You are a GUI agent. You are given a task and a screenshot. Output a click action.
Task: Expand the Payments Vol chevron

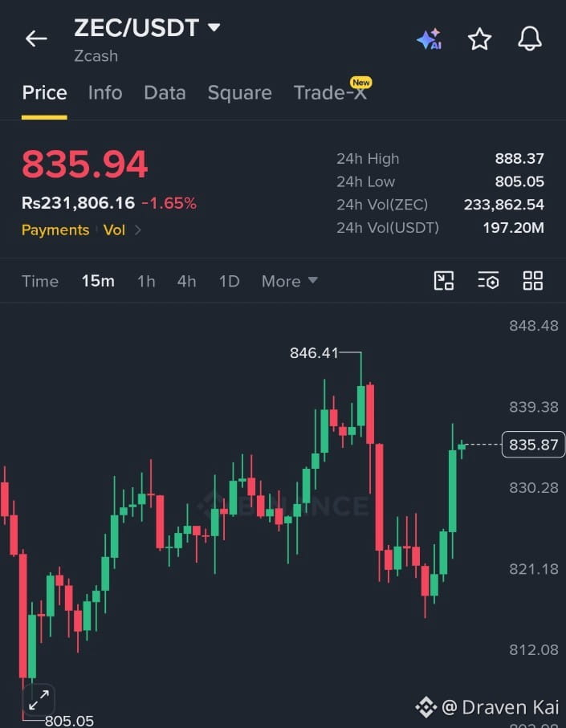(137, 230)
